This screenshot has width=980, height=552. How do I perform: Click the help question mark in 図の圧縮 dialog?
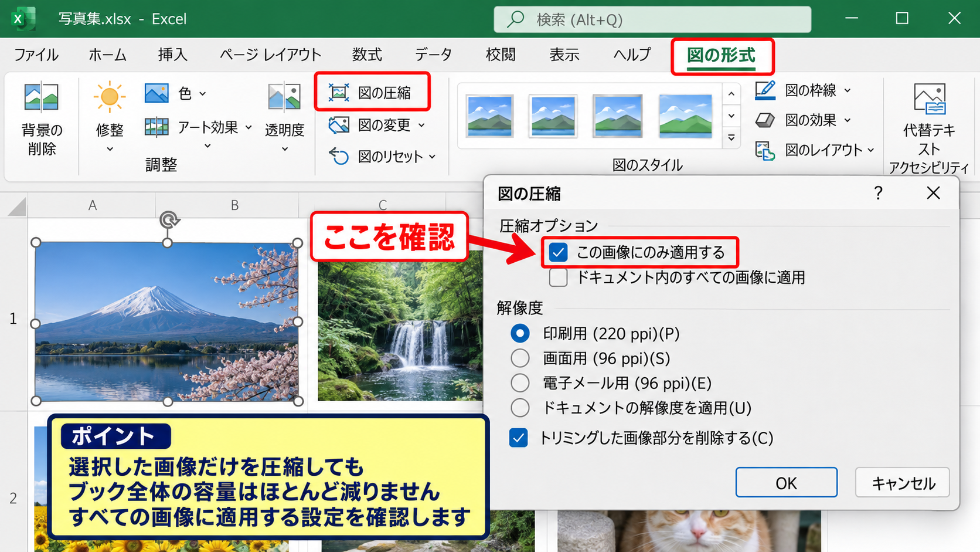click(878, 193)
